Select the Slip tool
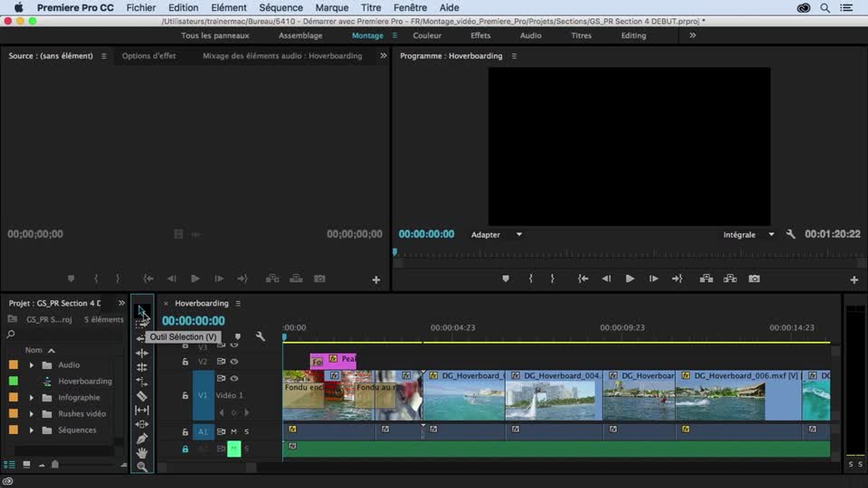The height and width of the screenshot is (488, 868). pyautogui.click(x=142, y=410)
